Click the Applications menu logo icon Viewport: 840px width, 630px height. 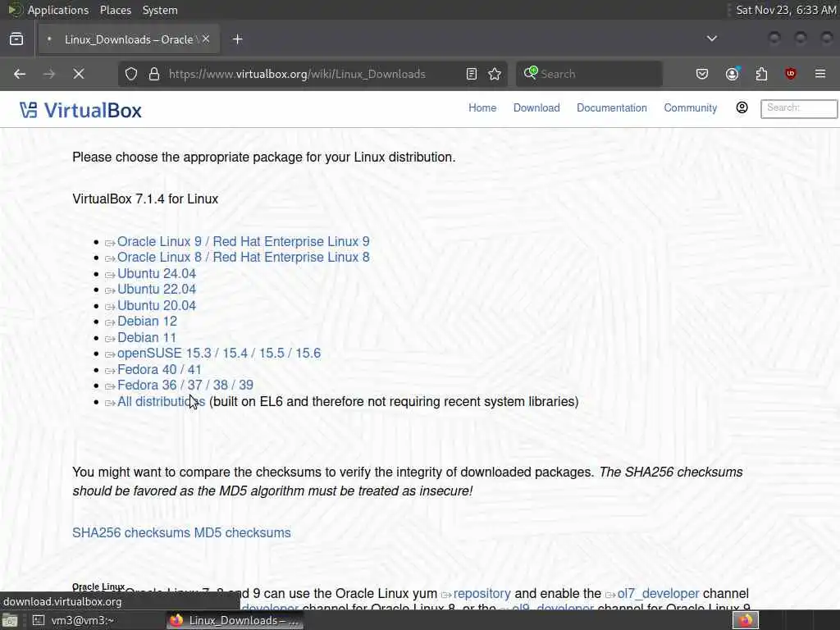pyautogui.click(x=15, y=10)
